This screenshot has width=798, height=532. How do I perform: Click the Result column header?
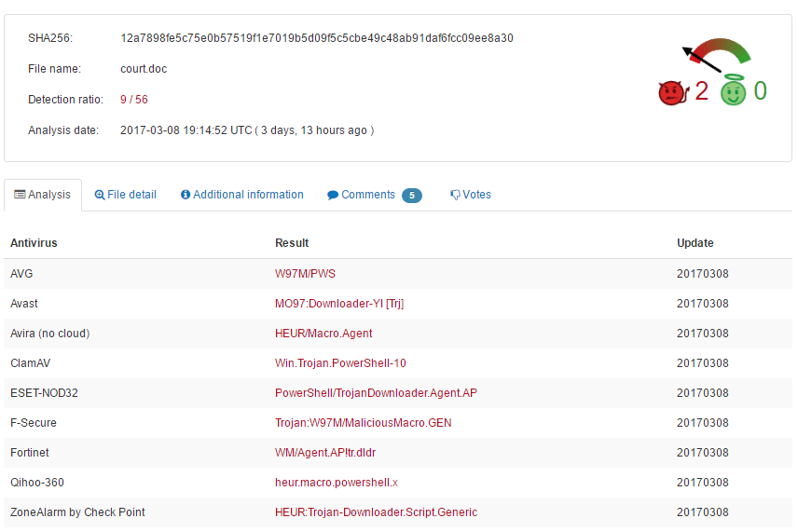[x=292, y=243]
